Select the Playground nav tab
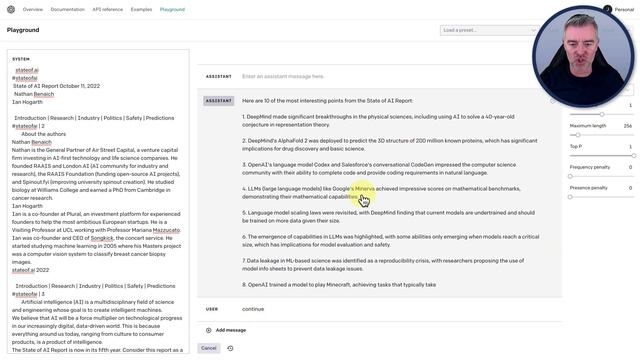The image size is (640, 360). [172, 9]
